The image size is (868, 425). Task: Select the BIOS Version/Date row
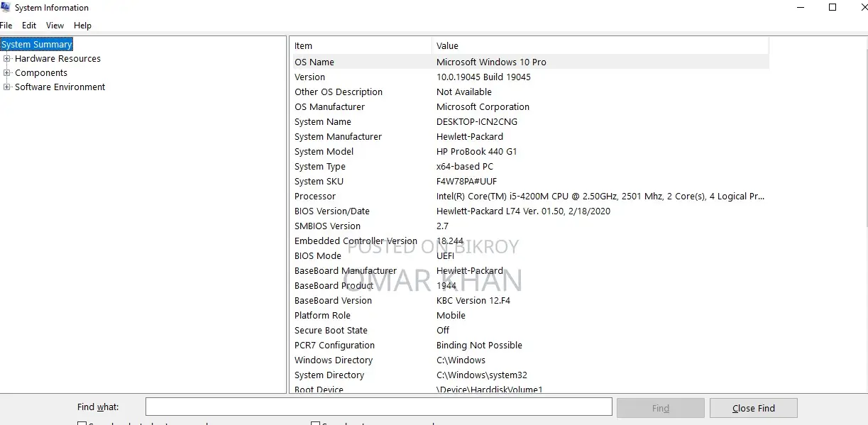click(x=531, y=211)
